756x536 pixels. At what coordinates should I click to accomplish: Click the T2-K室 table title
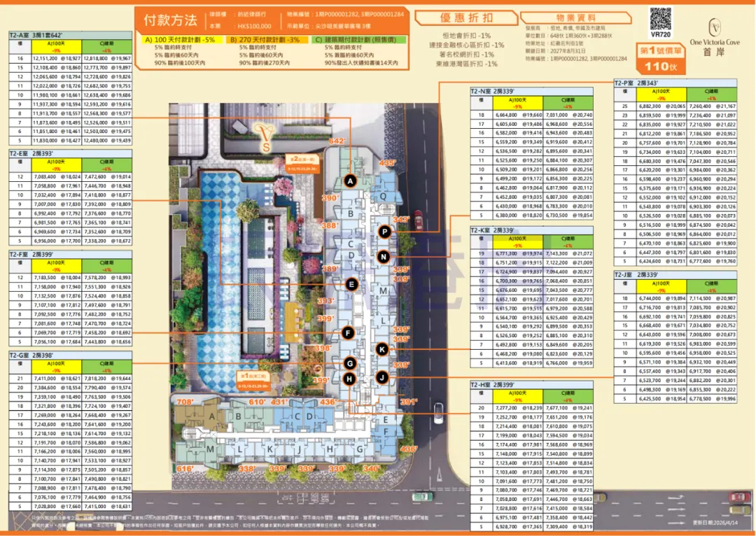[532, 230]
